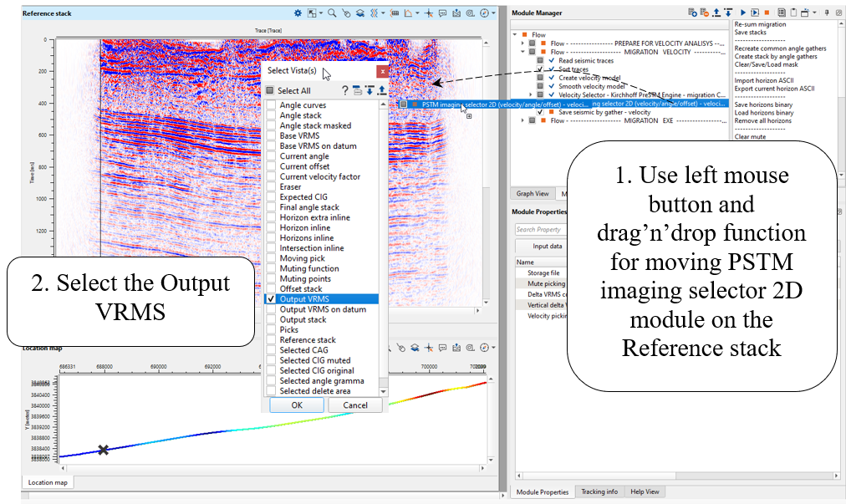Collapse the root Flow tree node

[513, 34]
